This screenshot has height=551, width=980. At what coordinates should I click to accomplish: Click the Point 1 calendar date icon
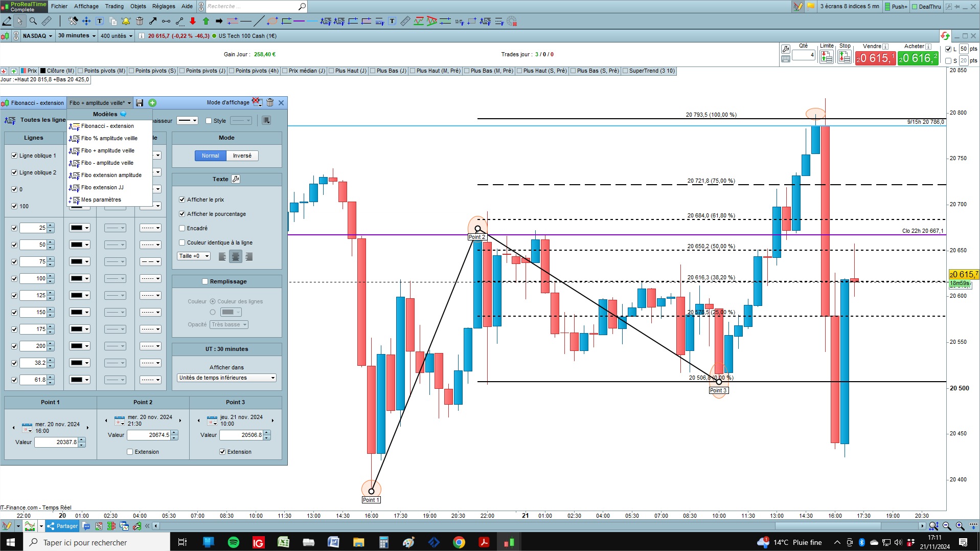(27, 428)
